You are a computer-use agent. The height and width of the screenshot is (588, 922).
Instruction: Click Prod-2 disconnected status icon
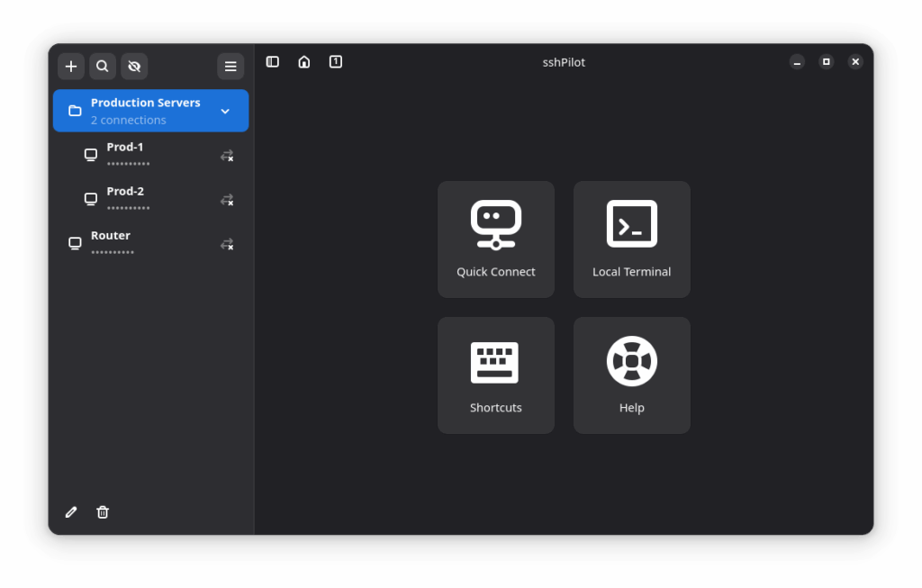tap(227, 200)
